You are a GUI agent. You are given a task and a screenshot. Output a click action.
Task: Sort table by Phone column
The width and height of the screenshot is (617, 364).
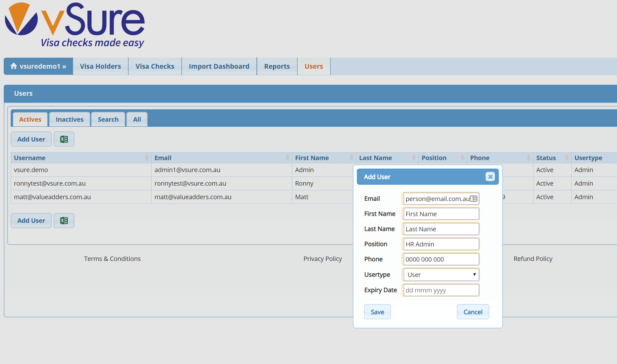point(500,158)
